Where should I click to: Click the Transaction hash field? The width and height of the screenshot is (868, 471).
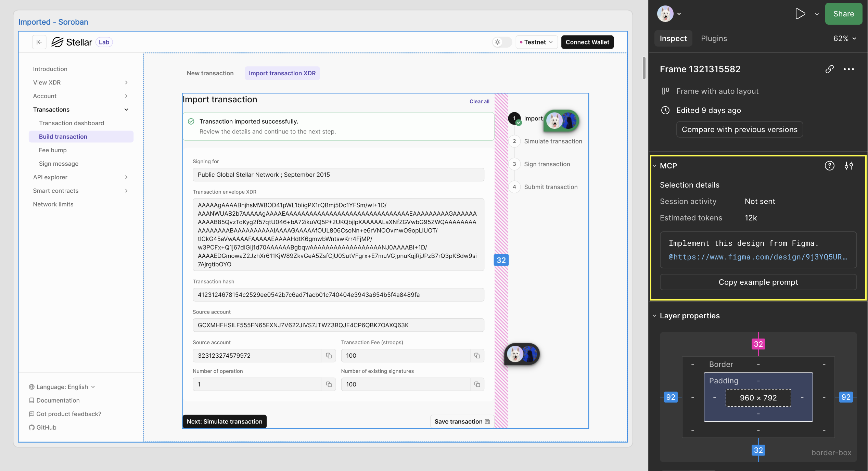point(338,295)
